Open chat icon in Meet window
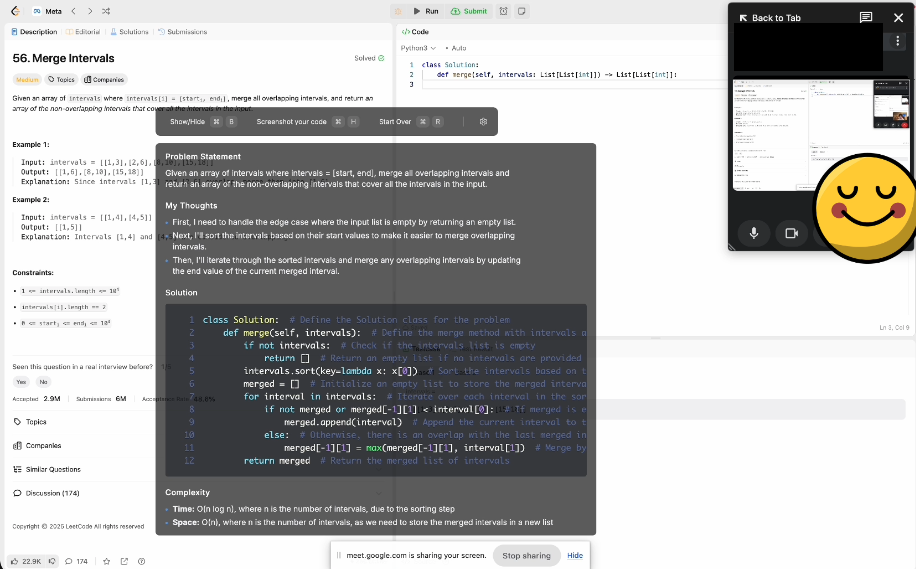 click(x=866, y=18)
